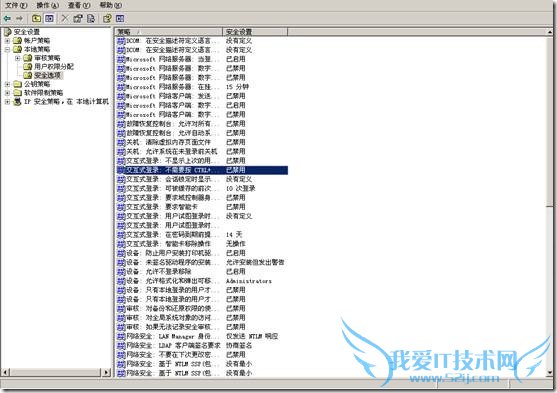Click the tree pane's left scroll arrow
The image size is (557, 393).
pyautogui.click(x=5, y=372)
